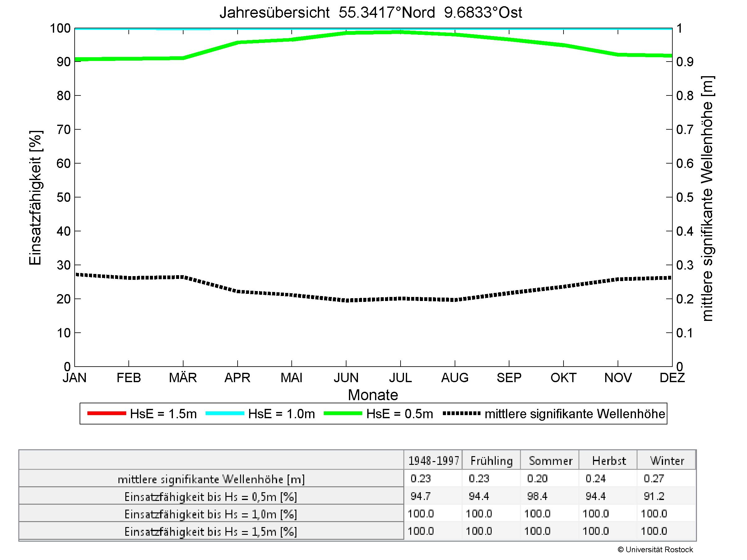Click the red HsE = 1.5m legend swatch
Viewport: 747px width, 560px height.
(x=106, y=414)
